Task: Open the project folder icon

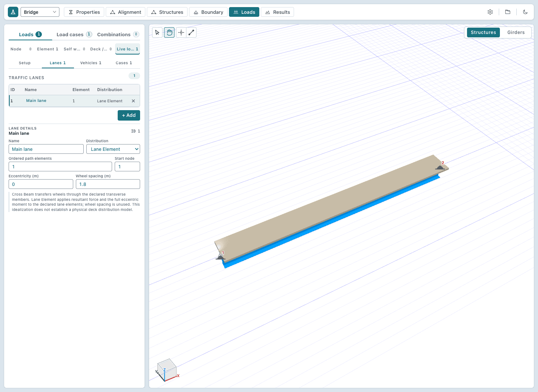Action: (x=508, y=12)
